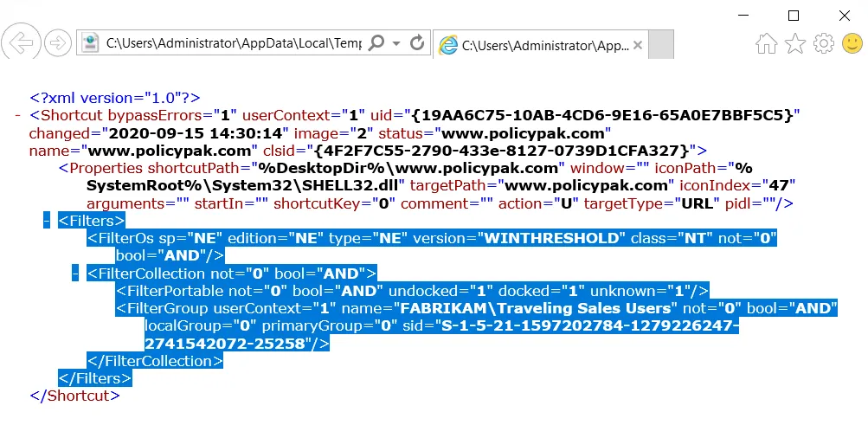This screenshot has width=868, height=425.
Task: Maximize the Internet Explorer window
Action: [x=794, y=16]
